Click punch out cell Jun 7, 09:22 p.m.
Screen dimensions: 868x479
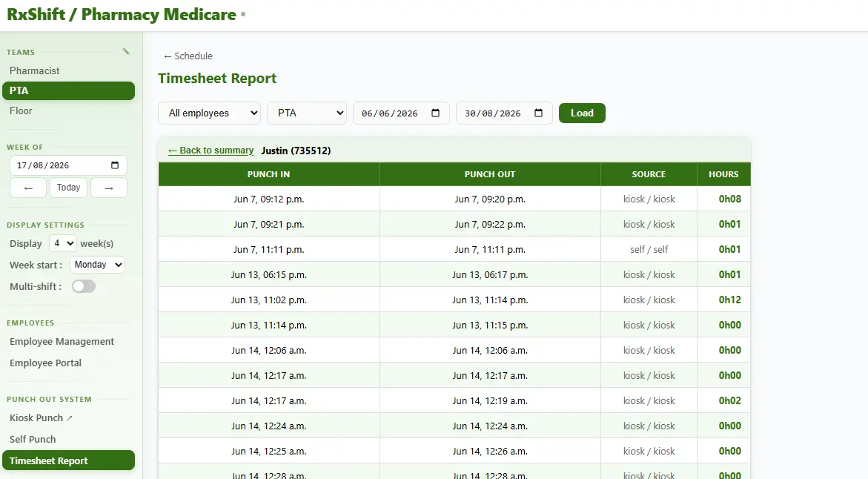[x=490, y=224]
